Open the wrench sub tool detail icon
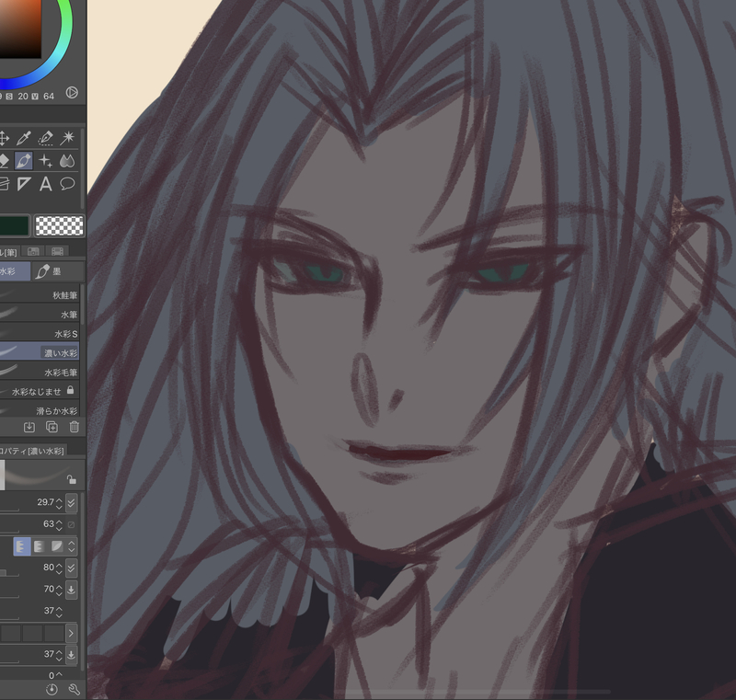736x700 pixels. click(x=75, y=689)
